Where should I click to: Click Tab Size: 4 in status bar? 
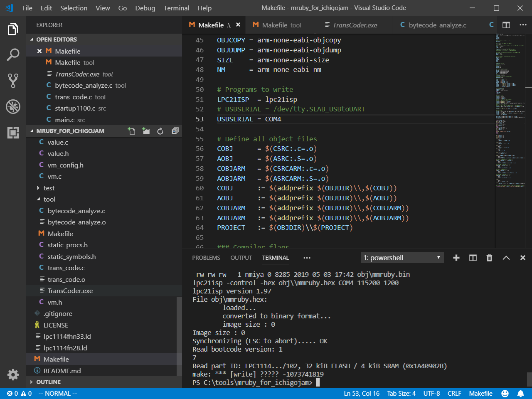point(401,393)
